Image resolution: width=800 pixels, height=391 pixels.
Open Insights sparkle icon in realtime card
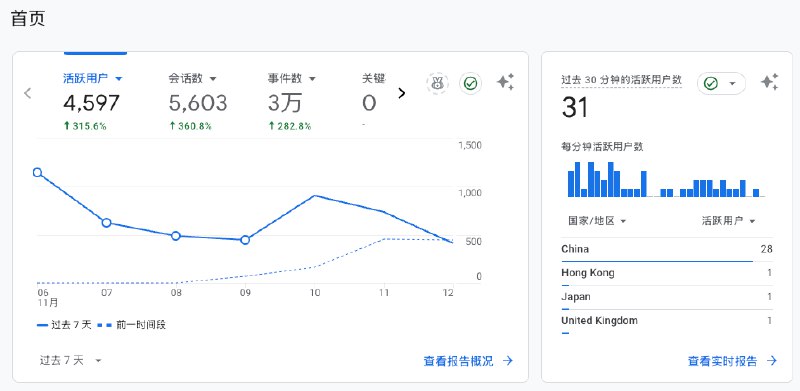[769, 82]
